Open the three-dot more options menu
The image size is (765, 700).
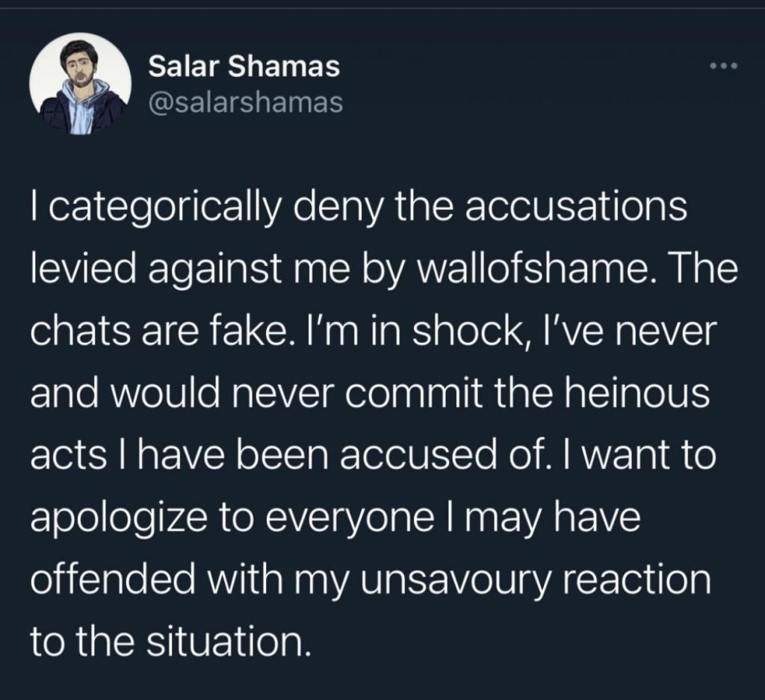coord(724,68)
